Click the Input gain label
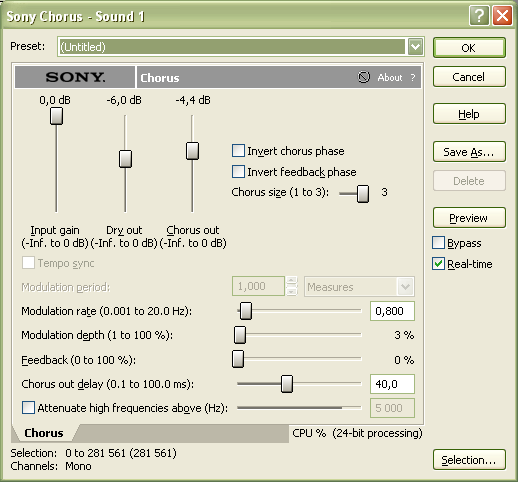The height and width of the screenshot is (482, 518). (x=55, y=230)
